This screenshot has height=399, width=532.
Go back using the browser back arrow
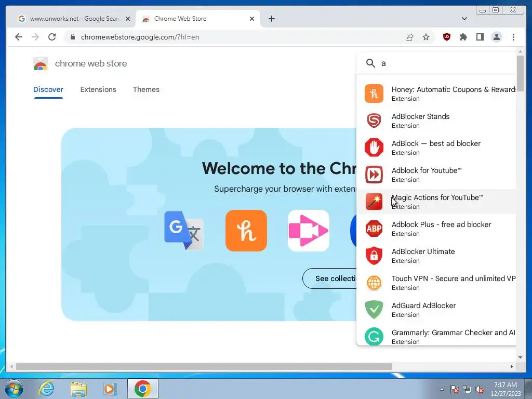(19, 37)
